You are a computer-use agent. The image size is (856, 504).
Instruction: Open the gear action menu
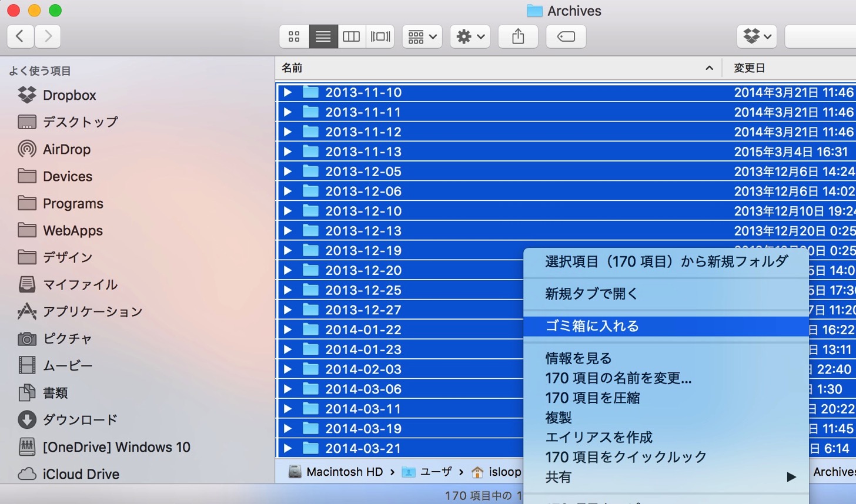(470, 36)
